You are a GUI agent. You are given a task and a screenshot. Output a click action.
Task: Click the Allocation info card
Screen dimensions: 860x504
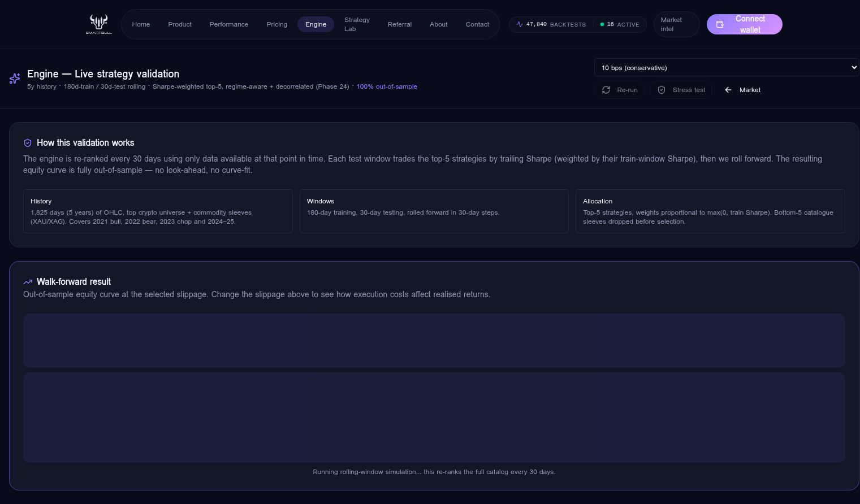tap(710, 211)
